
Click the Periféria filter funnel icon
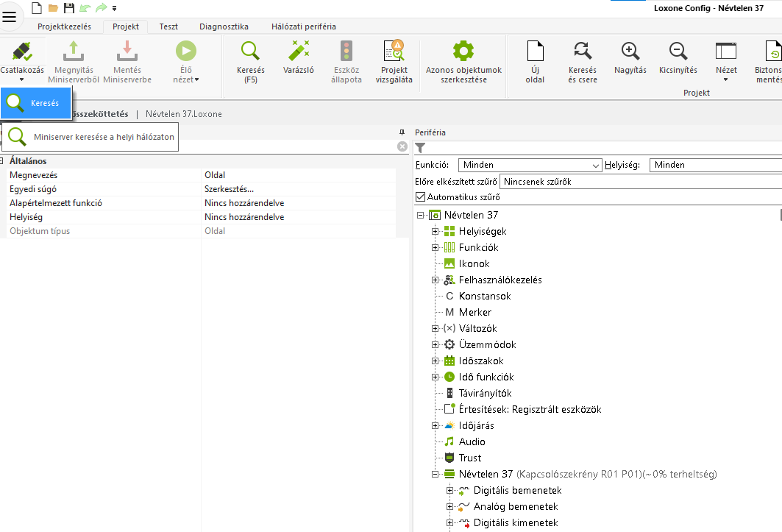pyautogui.click(x=420, y=148)
